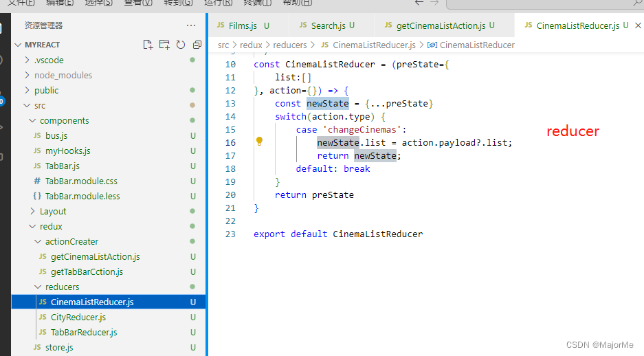
Task: Open TabBarReducer.js file
Action: pos(109,332)
